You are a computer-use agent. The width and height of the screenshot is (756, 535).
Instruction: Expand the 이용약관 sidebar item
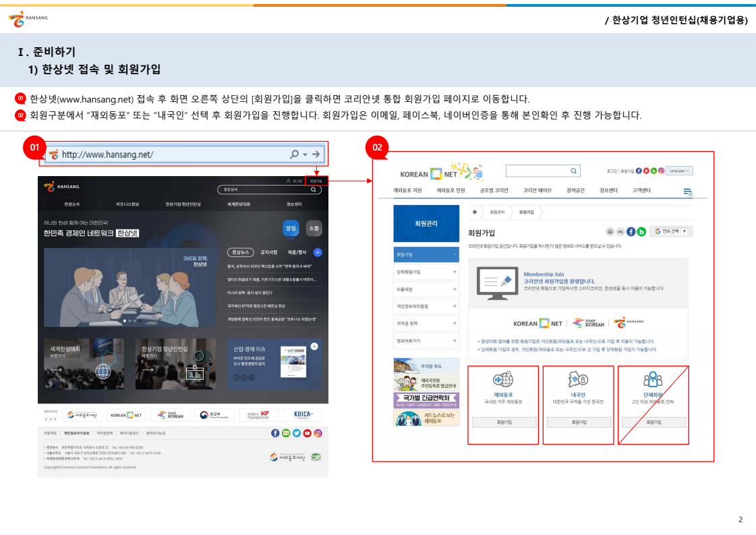(426, 289)
